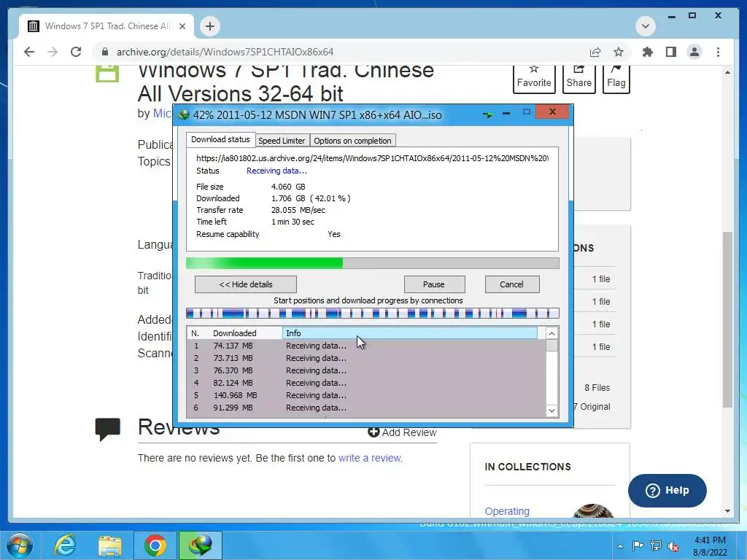747x560 pixels.
Task: Expand the Chrome tab search chevron
Action: coord(646,26)
